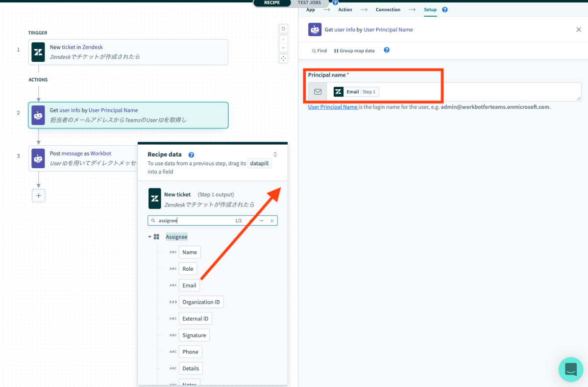The image size is (588, 387).
Task: Open the User Principal Name help link
Action: [x=333, y=107]
